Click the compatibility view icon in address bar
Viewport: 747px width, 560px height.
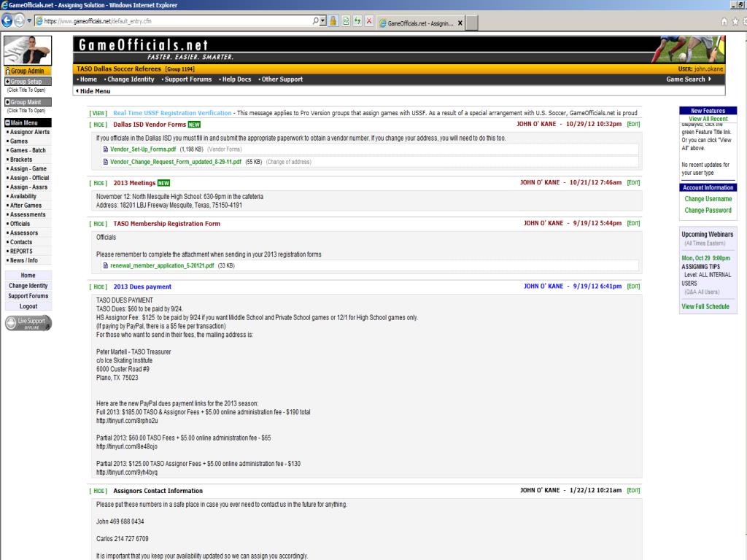click(345, 21)
